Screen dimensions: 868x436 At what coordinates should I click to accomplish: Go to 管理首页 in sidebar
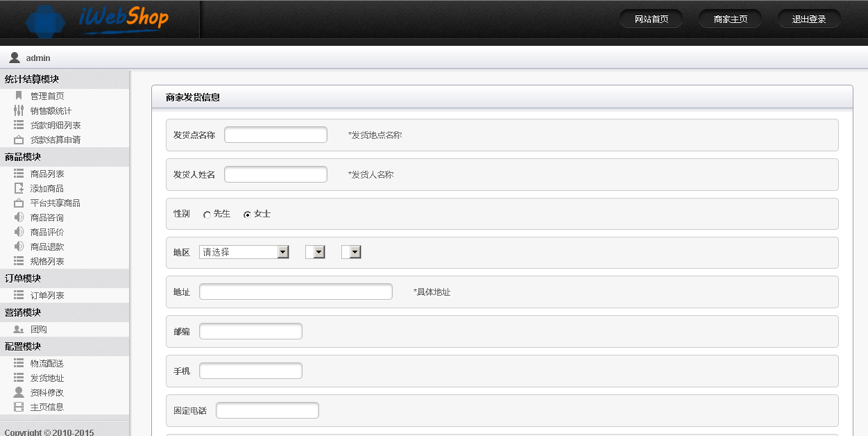(47, 97)
